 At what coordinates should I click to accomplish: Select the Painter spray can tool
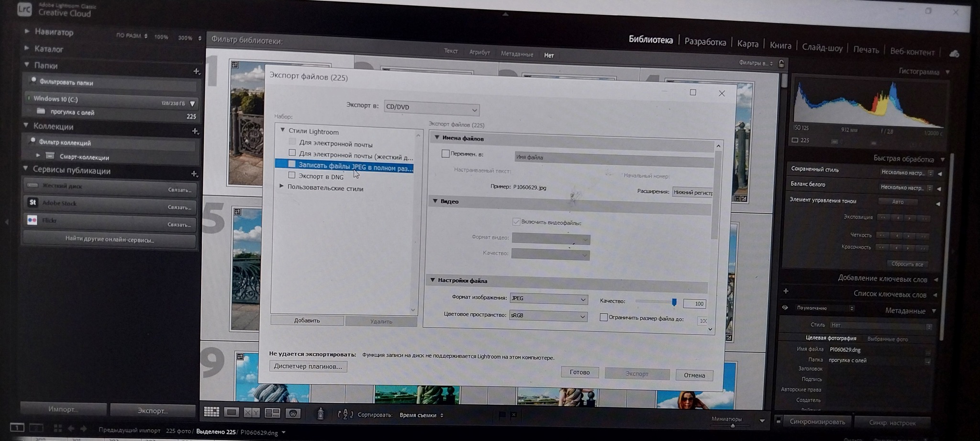click(x=321, y=413)
